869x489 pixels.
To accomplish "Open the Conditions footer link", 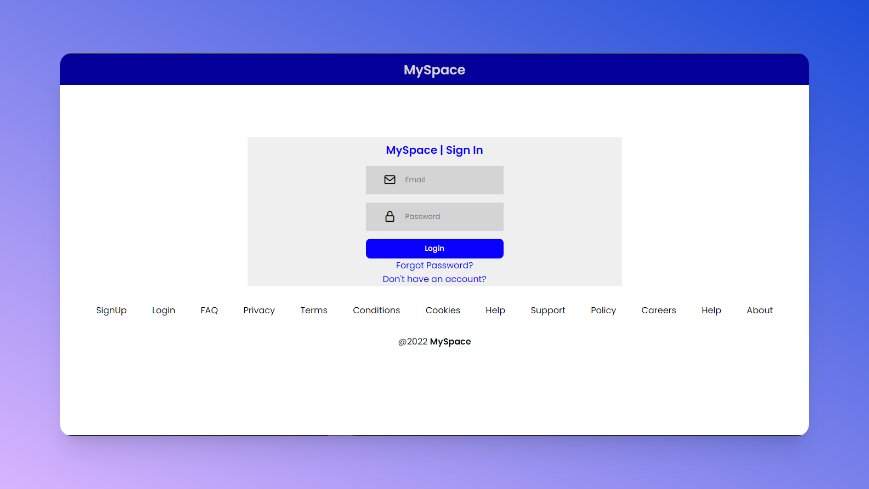I will tap(376, 310).
